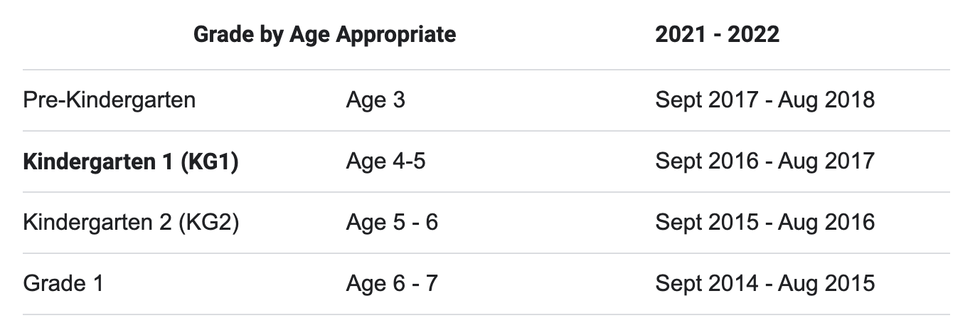Screen dimensions: 980x323
Task: Click 'Sept 2015 - Aug 2016' date range
Action: 765,223
